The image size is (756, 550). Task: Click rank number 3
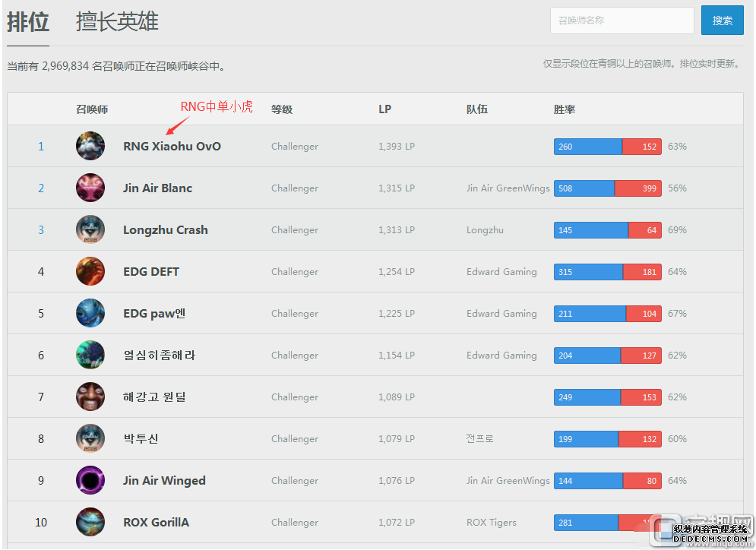[41, 230]
